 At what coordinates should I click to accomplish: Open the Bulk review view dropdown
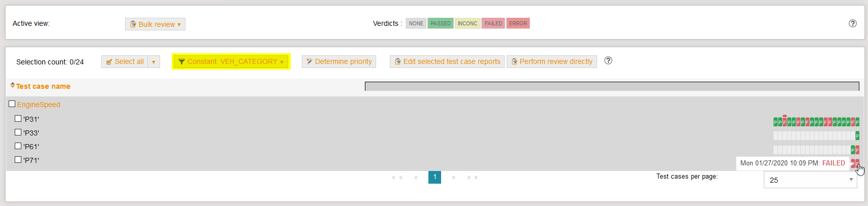click(155, 24)
